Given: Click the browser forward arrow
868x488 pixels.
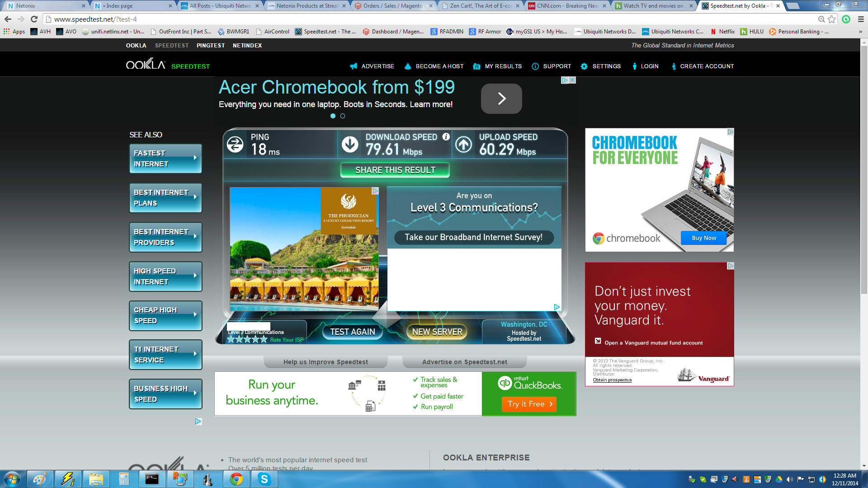Looking at the screenshot, I should [x=21, y=19].
